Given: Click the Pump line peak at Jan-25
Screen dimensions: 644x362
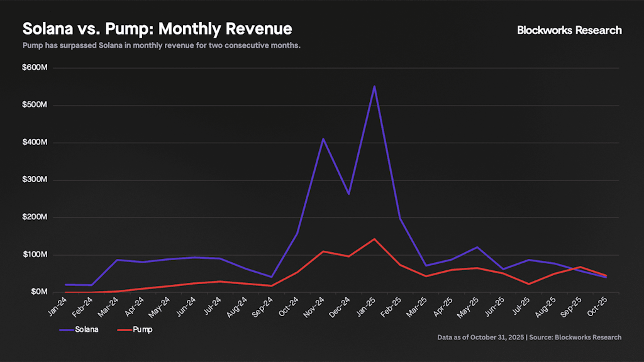Looking at the screenshot, I should click(x=375, y=239).
